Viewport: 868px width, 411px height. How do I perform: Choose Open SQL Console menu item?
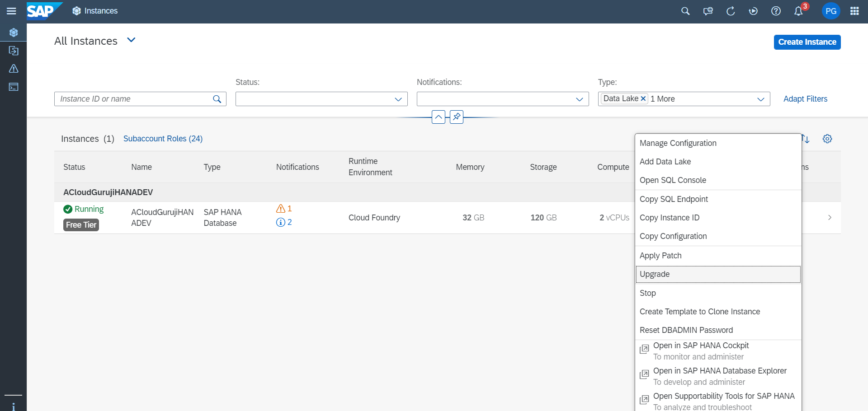tap(673, 180)
